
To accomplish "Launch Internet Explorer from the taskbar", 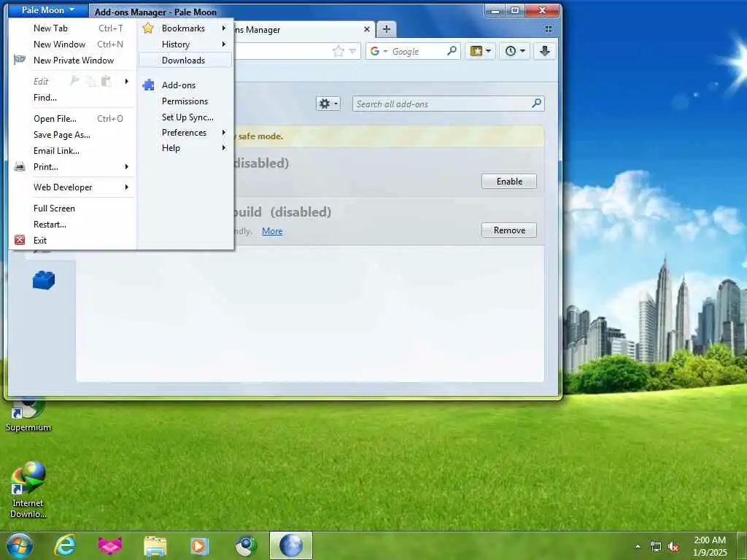I will tap(64, 545).
